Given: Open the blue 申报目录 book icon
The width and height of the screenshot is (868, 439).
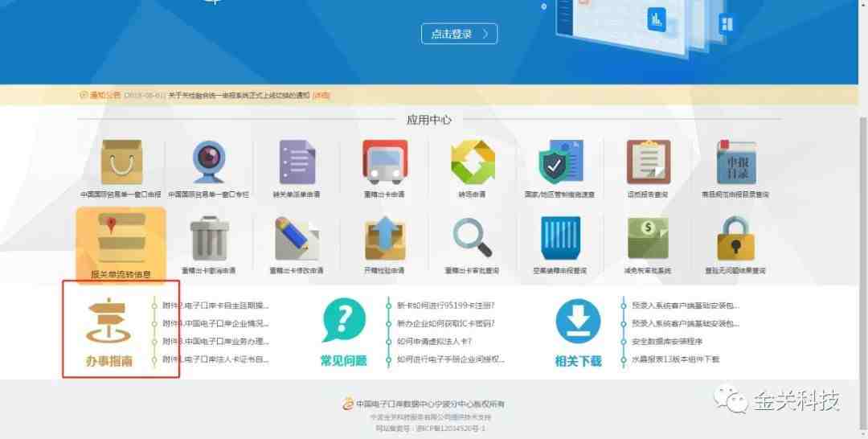Looking at the screenshot, I should (736, 163).
